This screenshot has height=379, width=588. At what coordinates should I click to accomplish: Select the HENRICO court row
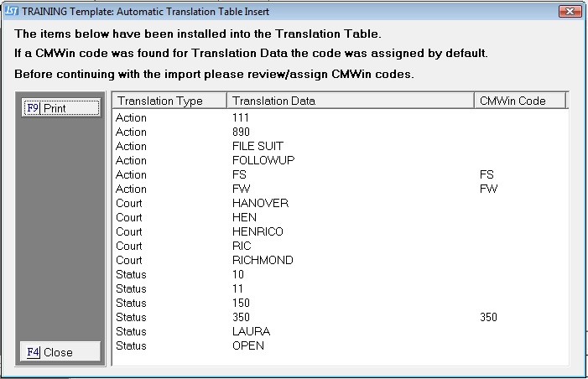coord(258,232)
